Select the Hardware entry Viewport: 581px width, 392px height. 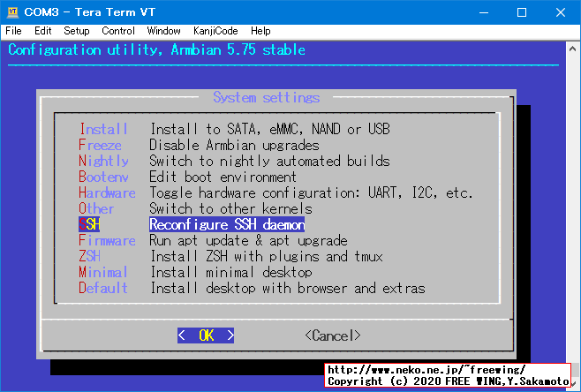click(107, 192)
